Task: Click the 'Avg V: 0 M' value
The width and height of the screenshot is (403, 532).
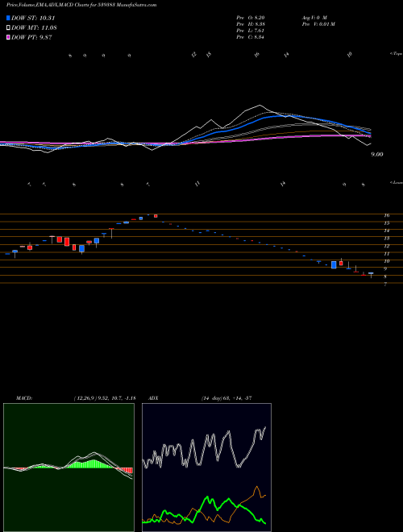Action: pyautogui.click(x=314, y=17)
